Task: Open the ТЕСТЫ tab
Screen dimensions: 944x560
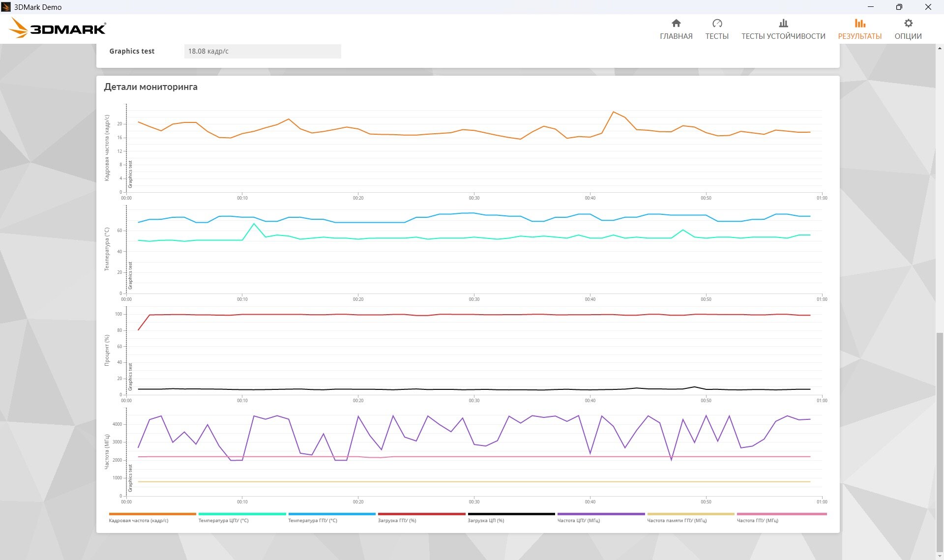Action: 717,36
